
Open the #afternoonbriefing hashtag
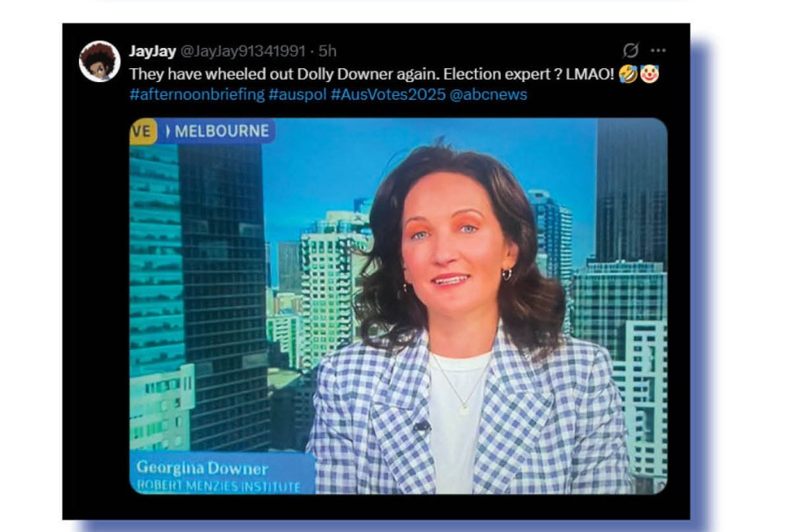tap(197, 94)
